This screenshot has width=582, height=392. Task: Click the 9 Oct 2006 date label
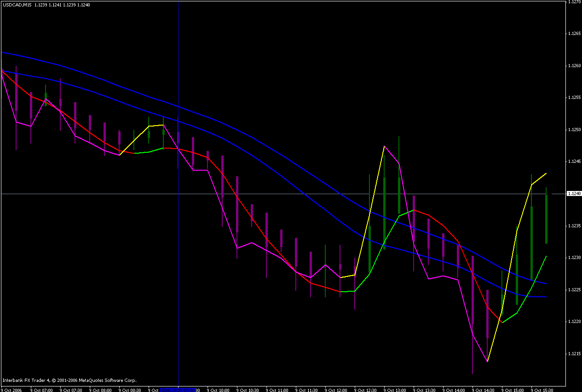[x=12, y=390]
